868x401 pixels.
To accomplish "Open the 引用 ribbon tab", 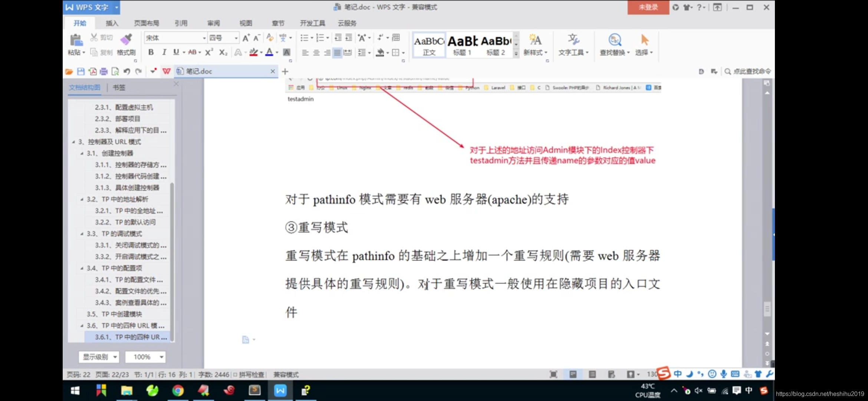I will pyautogui.click(x=181, y=23).
